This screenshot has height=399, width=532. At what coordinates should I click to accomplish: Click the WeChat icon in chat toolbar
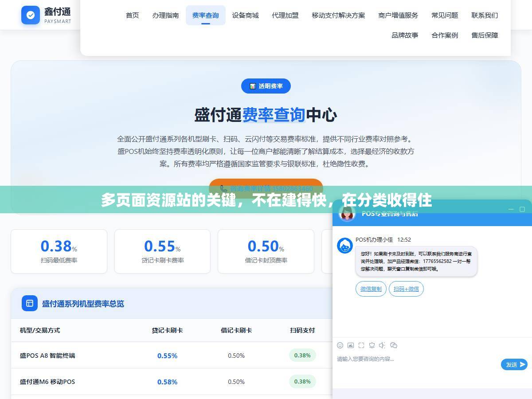click(394, 345)
